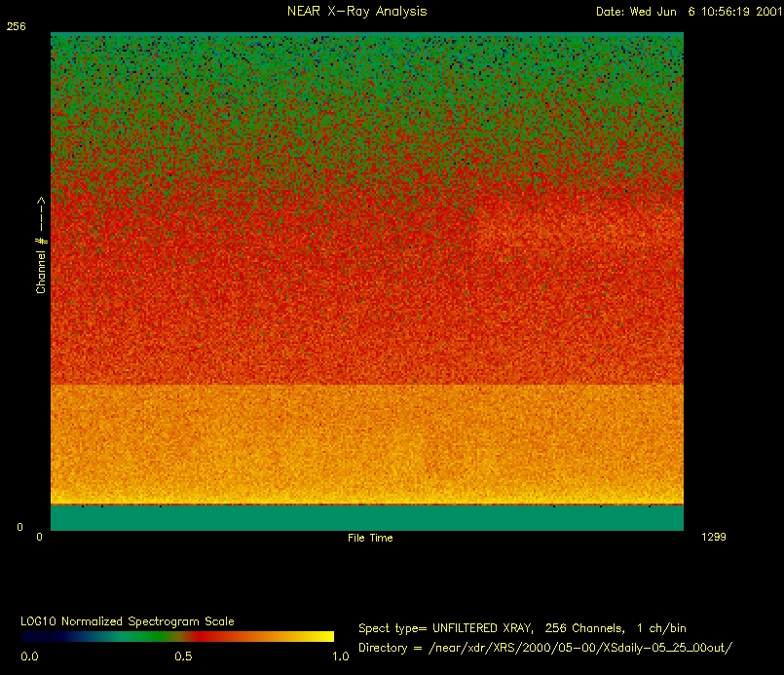Click the 0.5 tick under color scale

click(181, 656)
